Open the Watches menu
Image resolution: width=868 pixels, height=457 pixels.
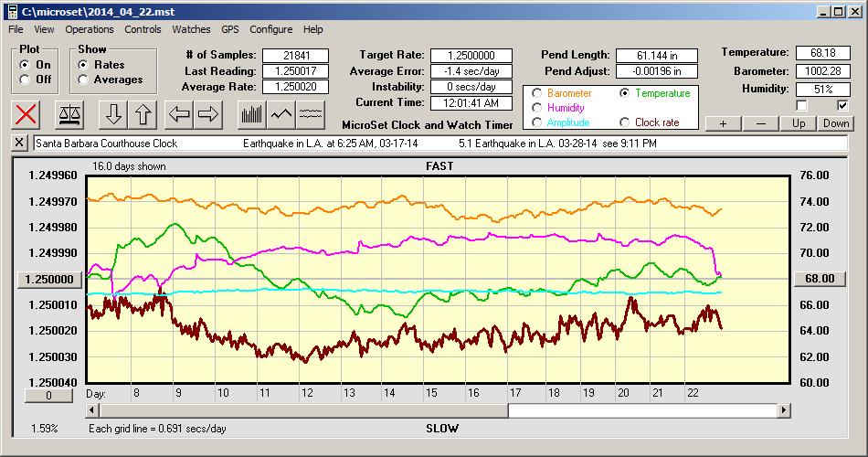coord(191,29)
